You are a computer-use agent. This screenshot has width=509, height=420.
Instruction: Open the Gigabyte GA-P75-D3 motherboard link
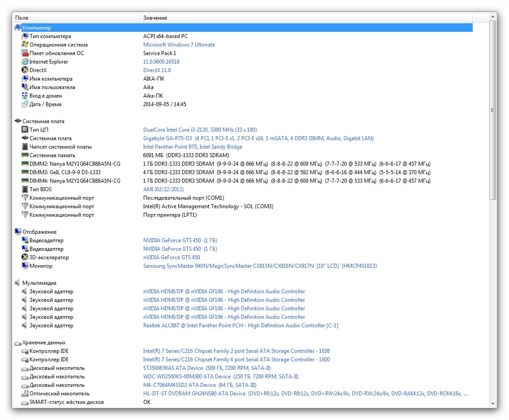point(258,138)
